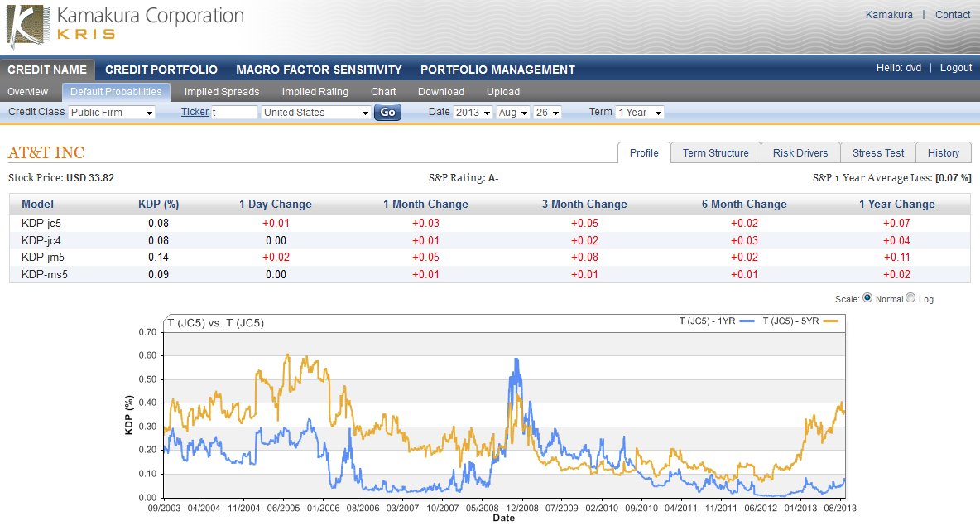Open the MACRO FACTOR SENSITIVITY tab
This screenshot has height=526, width=980.
[319, 70]
